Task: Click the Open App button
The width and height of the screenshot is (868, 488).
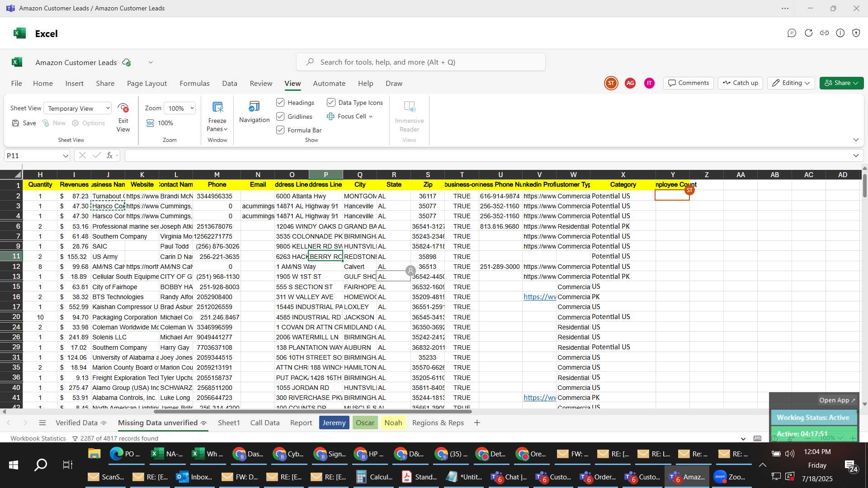Action: pos(837,400)
